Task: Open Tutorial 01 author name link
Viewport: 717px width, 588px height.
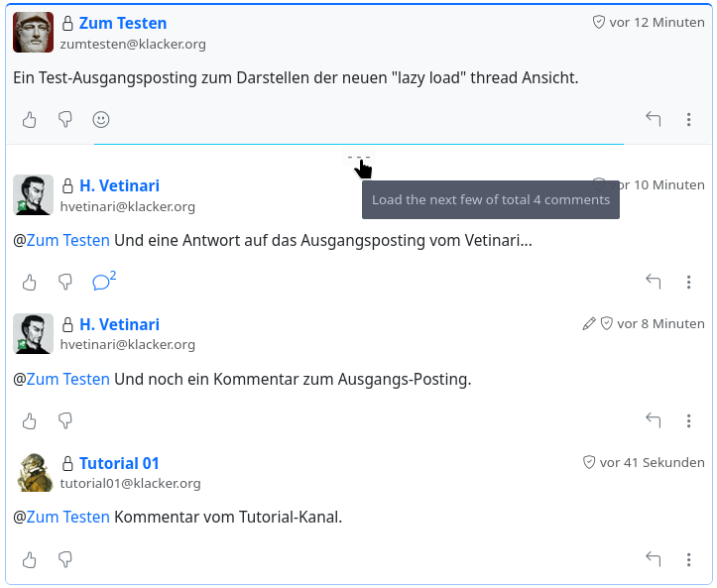Action: (119, 463)
